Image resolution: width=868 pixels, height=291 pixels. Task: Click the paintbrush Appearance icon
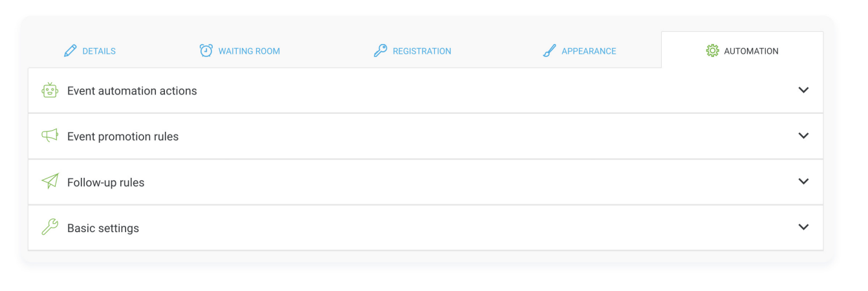[x=549, y=51]
